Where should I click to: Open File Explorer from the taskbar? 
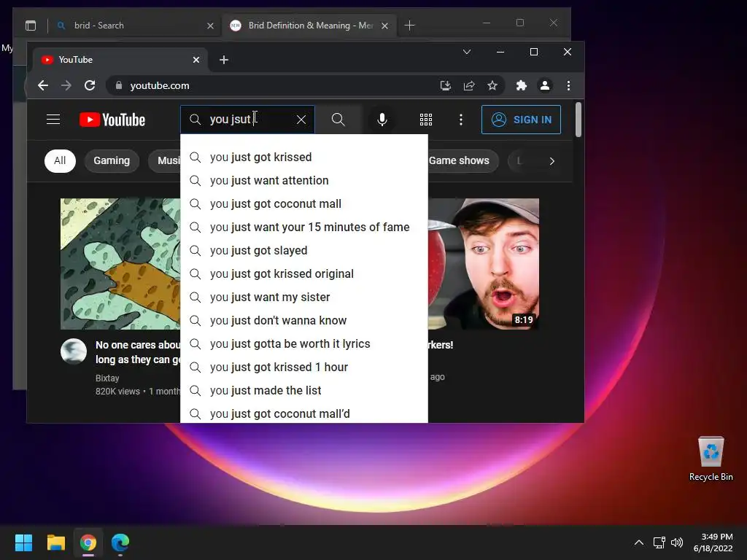click(x=55, y=542)
